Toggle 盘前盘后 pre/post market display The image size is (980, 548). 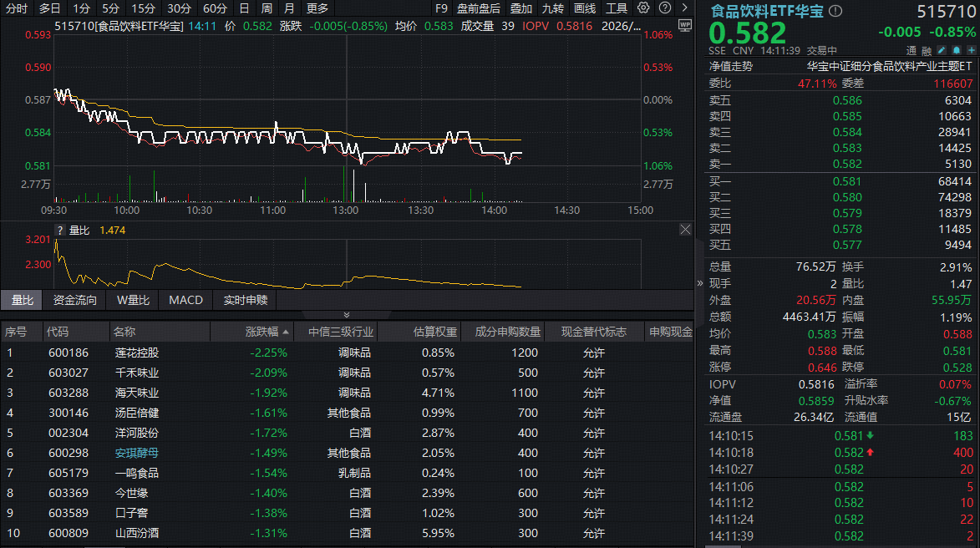click(x=479, y=8)
